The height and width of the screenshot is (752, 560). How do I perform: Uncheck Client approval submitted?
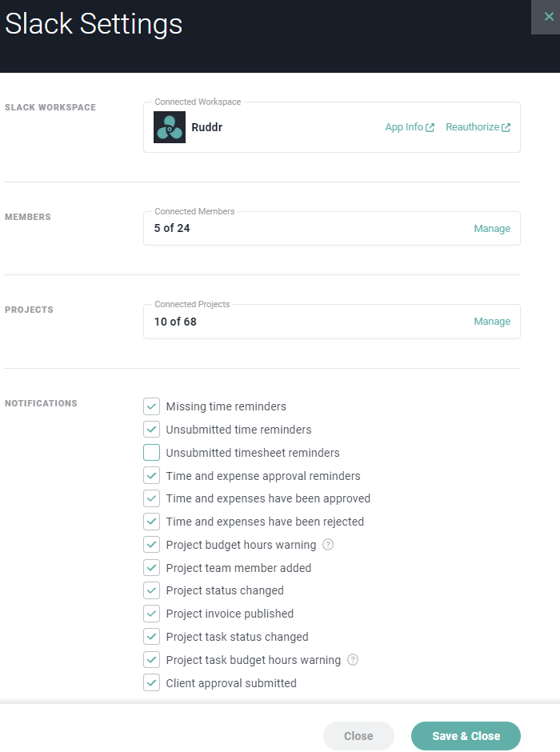tap(151, 683)
